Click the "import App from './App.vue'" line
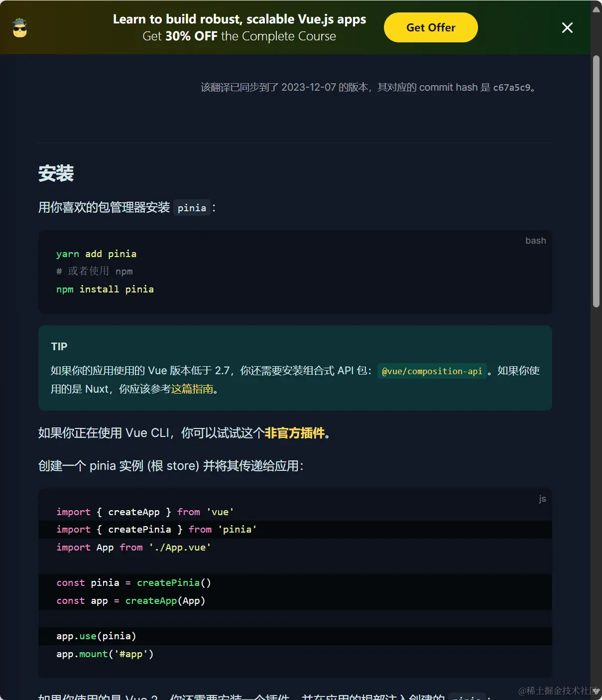Screen dimensions: 602x700 click(x=133, y=547)
